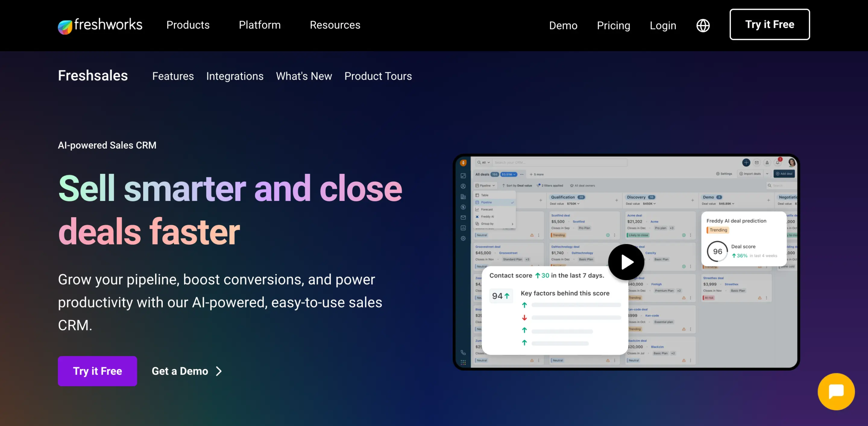
Task: Click 'Sort by Deal value' in CRM preview
Action: (517, 186)
